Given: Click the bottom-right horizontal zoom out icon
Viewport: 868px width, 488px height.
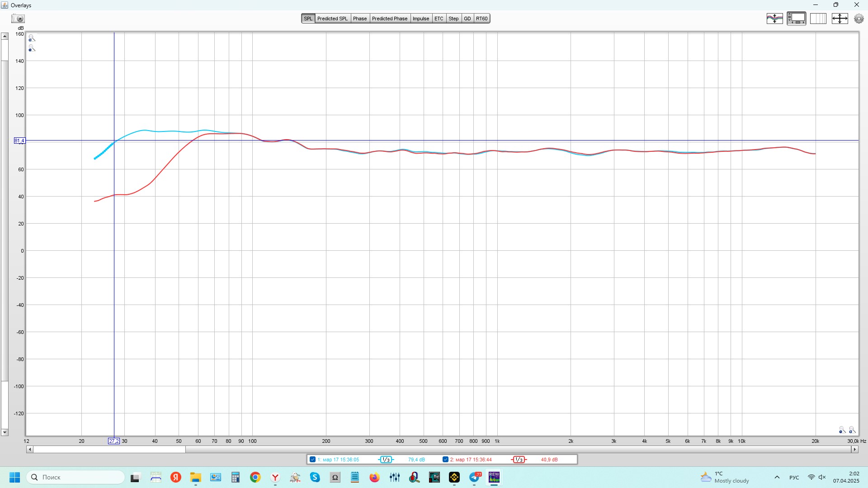Looking at the screenshot, I should [842, 430].
